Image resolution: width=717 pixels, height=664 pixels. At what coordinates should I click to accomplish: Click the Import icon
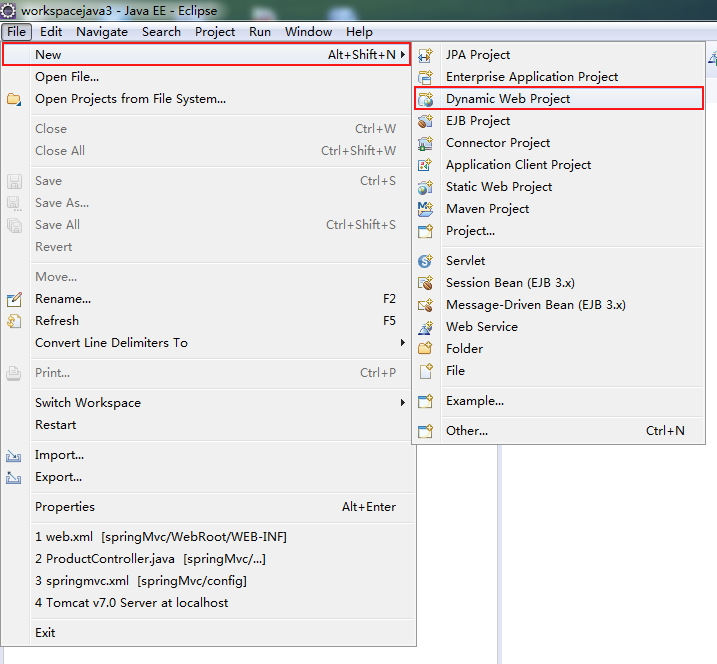tap(14, 455)
